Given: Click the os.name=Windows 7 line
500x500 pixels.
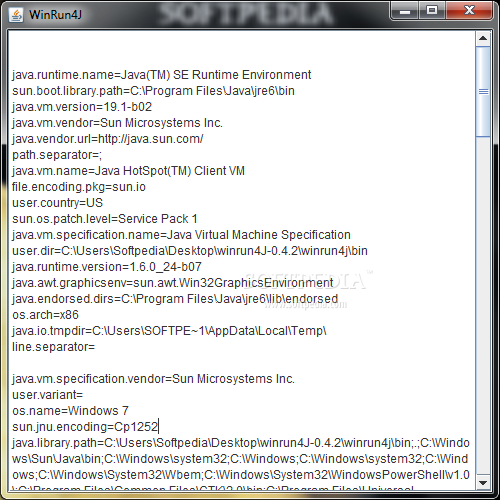Looking at the screenshot, I should pos(70,411).
